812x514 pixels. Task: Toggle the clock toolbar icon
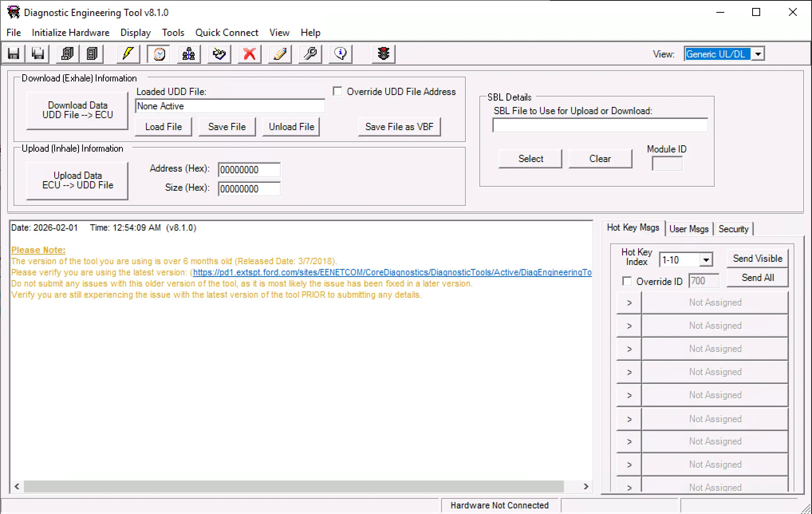click(x=159, y=54)
